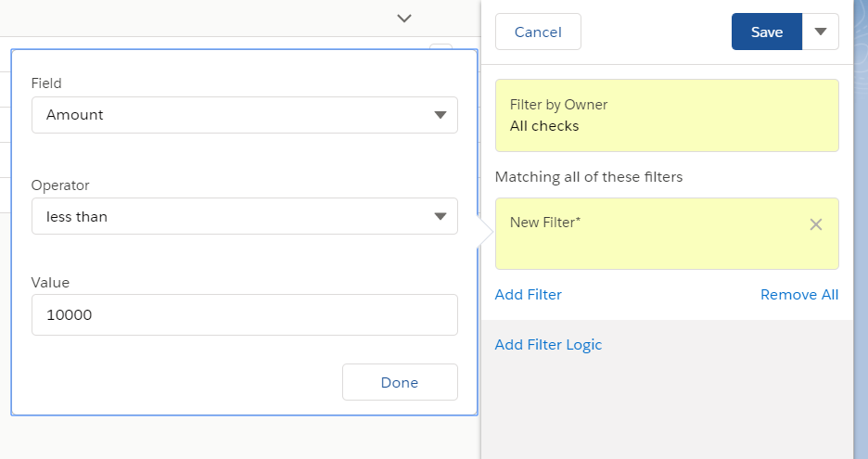Screen dimensions: 868x459
Task: Click the Field label text
Action: coord(46,83)
